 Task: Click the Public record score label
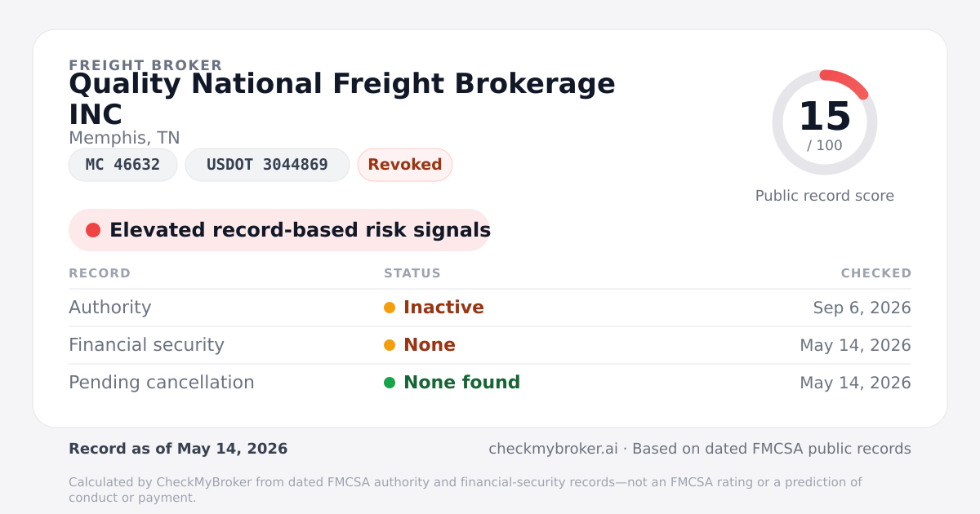(825, 196)
